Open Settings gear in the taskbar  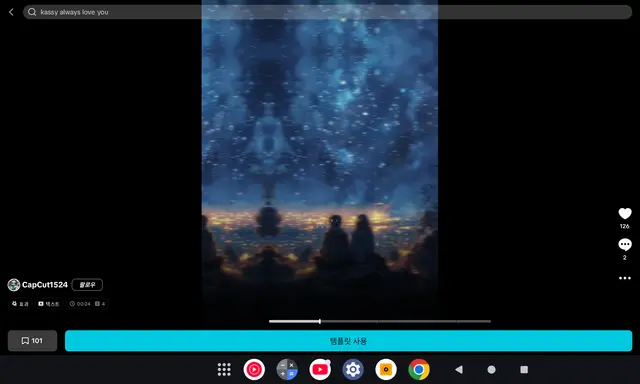pos(353,369)
